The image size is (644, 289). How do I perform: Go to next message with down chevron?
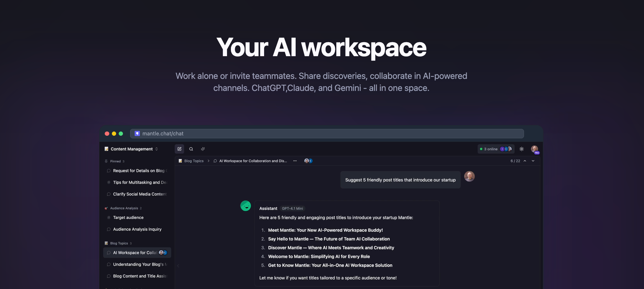[533, 161]
